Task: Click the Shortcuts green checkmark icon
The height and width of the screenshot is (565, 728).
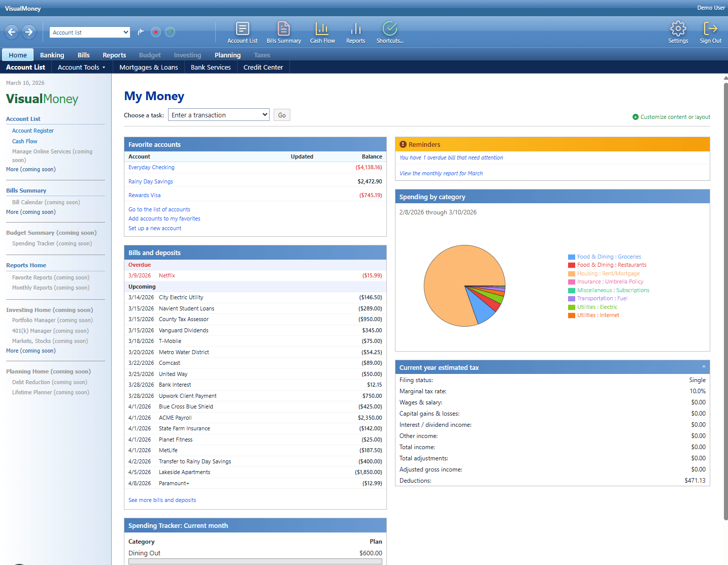Action: (x=389, y=32)
